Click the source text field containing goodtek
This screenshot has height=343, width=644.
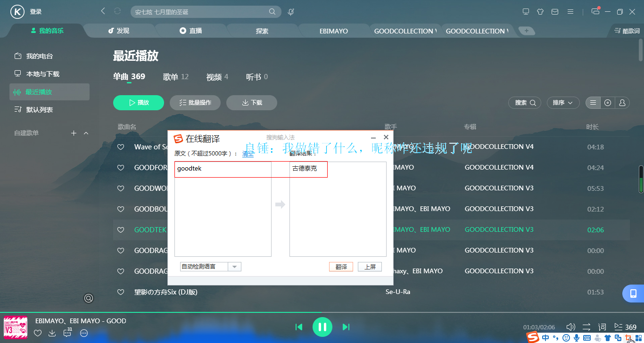coord(223,209)
